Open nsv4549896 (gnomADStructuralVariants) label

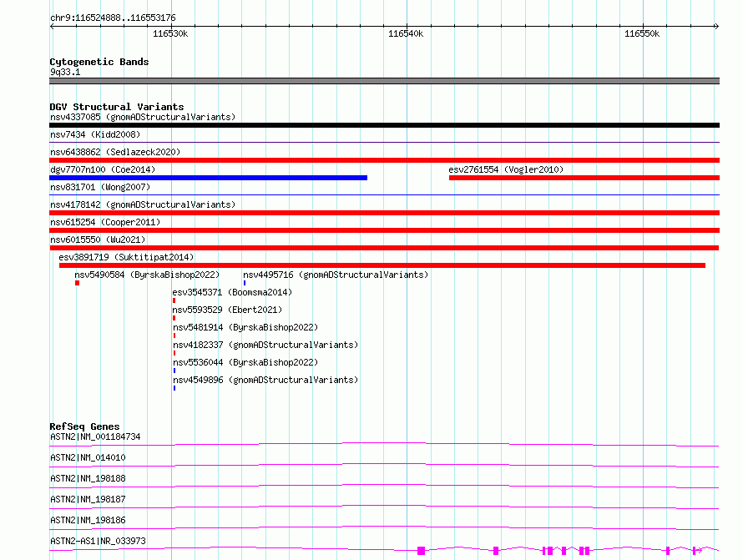point(265,380)
